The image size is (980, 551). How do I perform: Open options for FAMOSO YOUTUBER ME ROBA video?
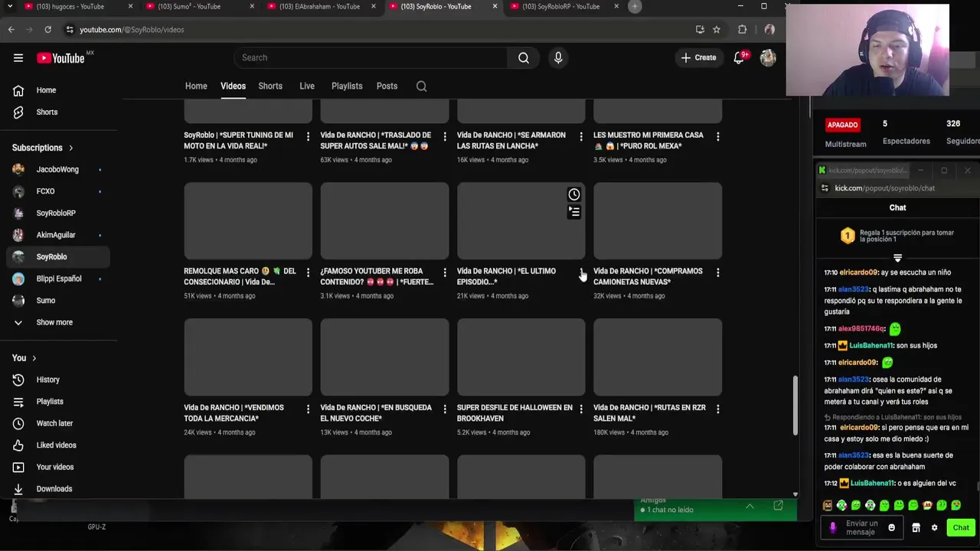pos(444,272)
